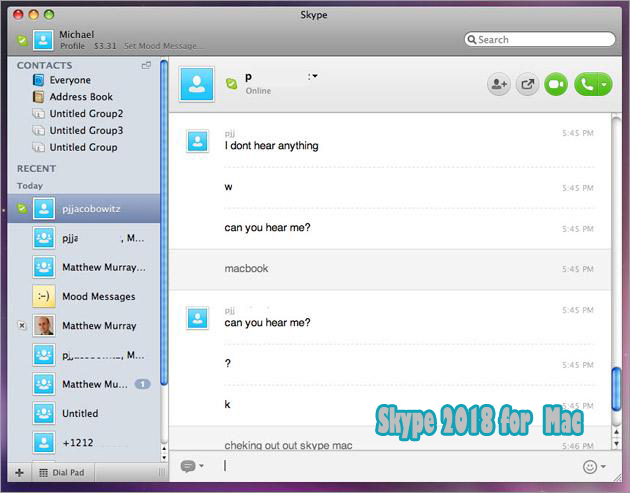The image size is (630, 493).
Task: Click the chat scroll up arrow
Action: coord(617,432)
